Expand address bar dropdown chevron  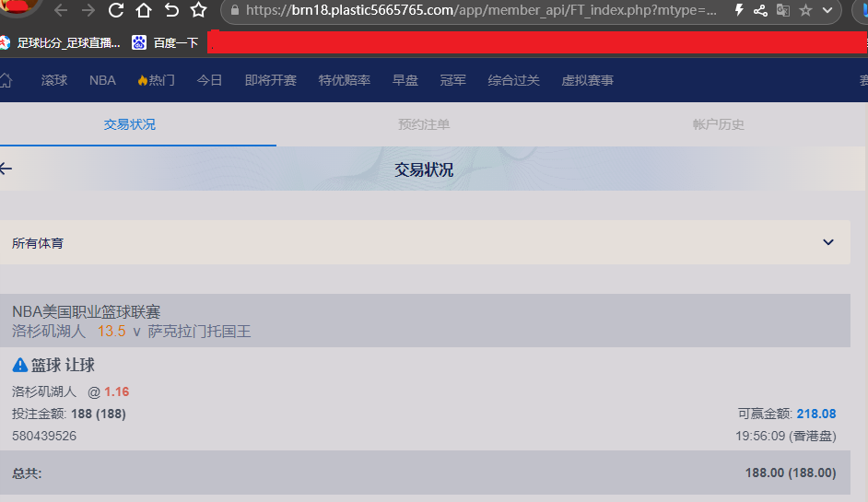[827, 10]
